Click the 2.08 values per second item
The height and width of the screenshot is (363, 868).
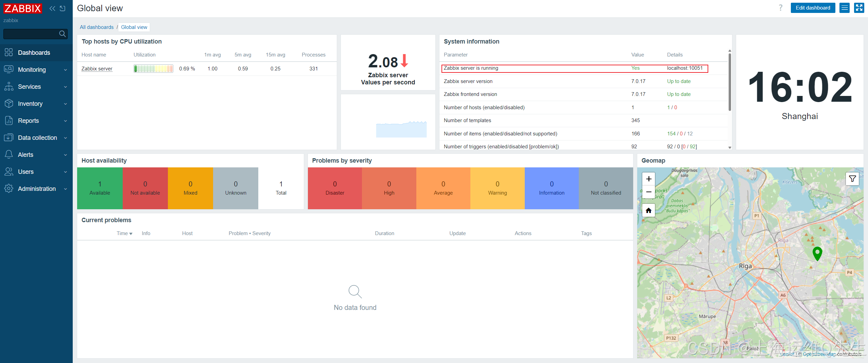[x=388, y=63]
